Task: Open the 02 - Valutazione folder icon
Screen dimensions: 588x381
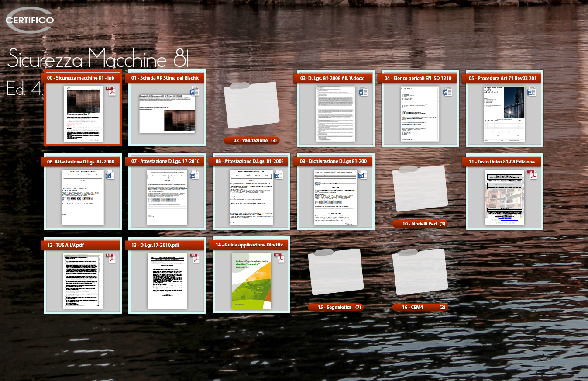Action: [251, 104]
